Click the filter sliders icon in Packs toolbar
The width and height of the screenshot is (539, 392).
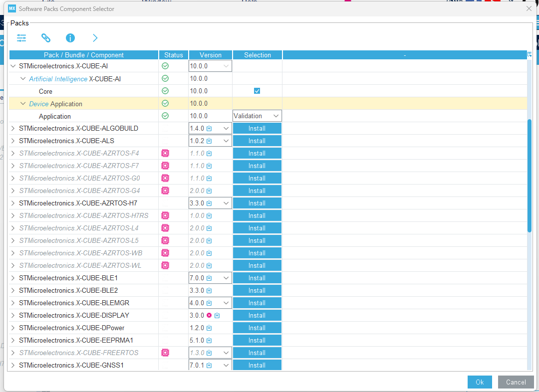click(21, 38)
